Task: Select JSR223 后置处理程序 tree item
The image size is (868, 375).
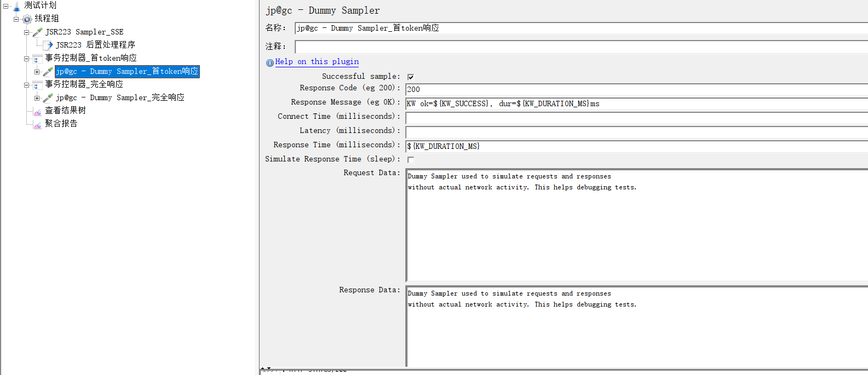Action: (95, 45)
